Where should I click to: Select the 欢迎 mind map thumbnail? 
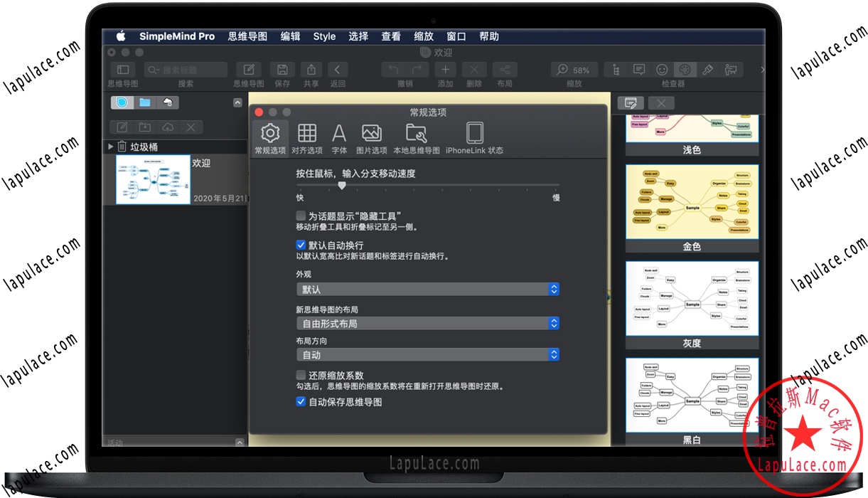point(153,179)
